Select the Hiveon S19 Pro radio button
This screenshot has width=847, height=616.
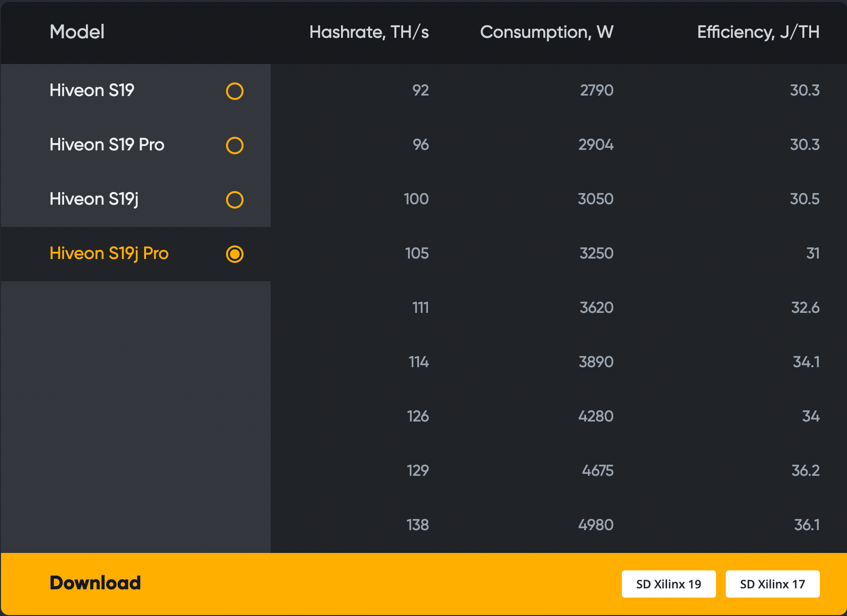point(235,146)
